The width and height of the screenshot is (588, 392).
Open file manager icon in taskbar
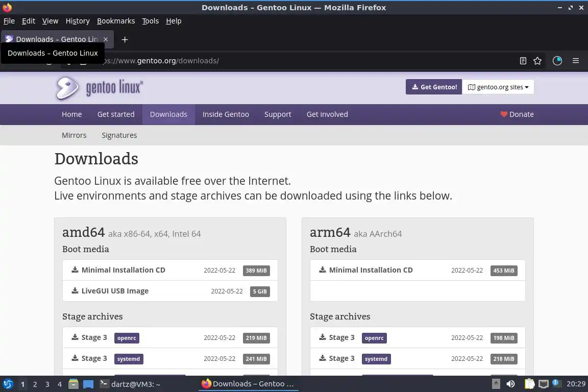(x=73, y=384)
